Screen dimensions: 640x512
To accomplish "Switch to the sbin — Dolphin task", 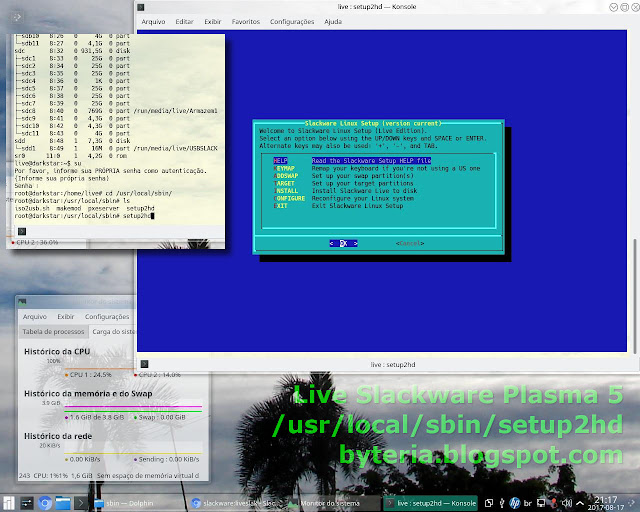I will (x=124, y=503).
